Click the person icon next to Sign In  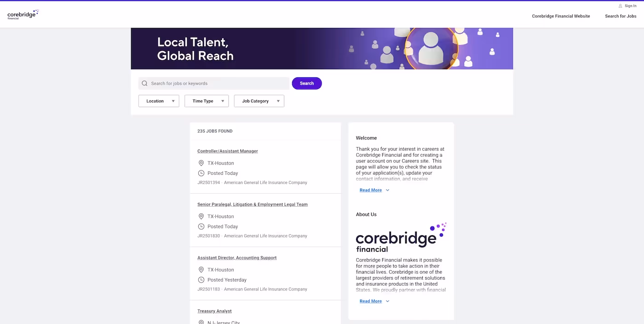[x=620, y=6]
